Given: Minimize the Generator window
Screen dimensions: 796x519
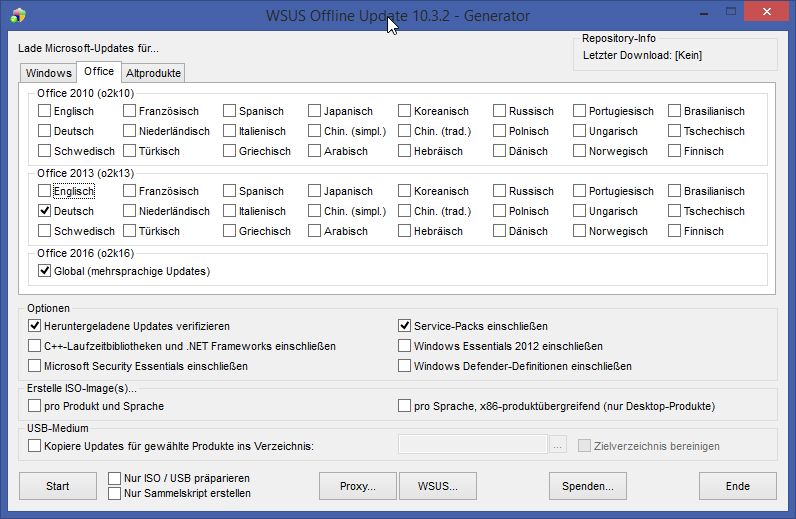Looking at the screenshot, I should tap(704, 12).
